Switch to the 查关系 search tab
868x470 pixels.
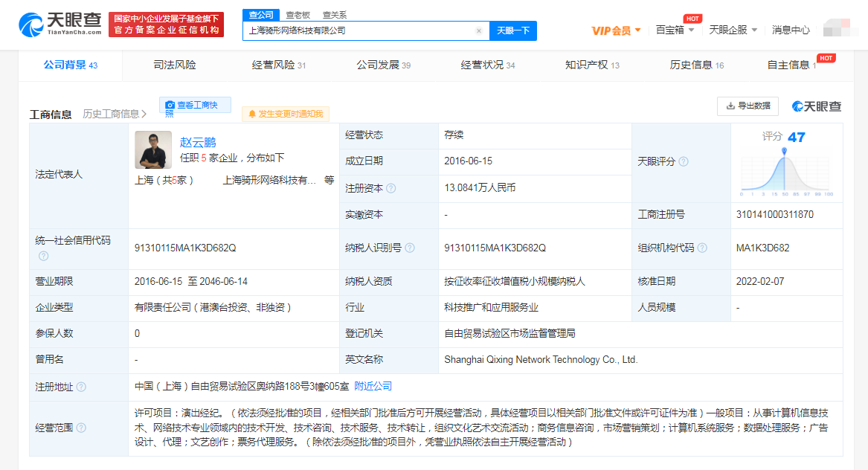(x=335, y=15)
